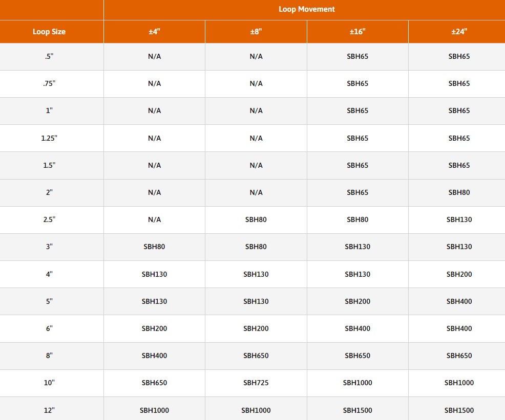Select SBH80 under ±4" in 3" row
Image resolution: width=505 pixels, height=420 pixels.
[154, 247]
